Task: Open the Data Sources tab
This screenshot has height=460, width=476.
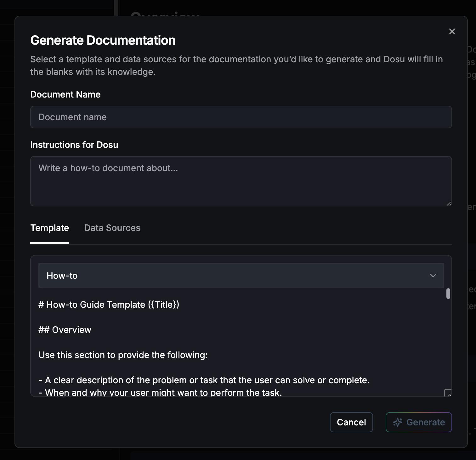Action: click(112, 228)
